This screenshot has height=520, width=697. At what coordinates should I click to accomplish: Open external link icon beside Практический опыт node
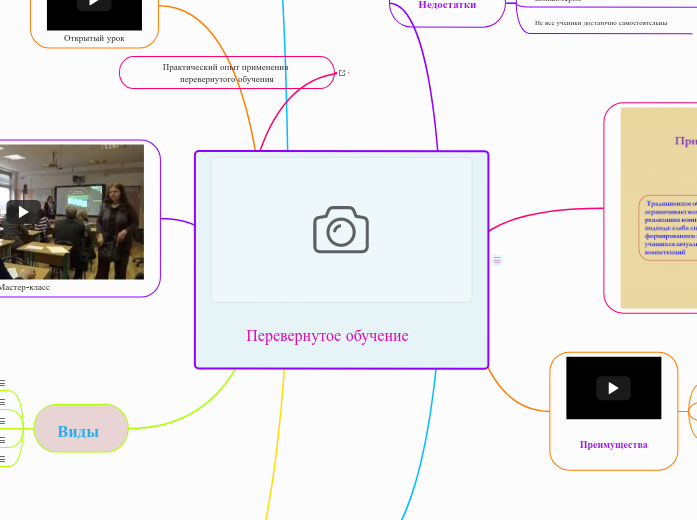tap(342, 73)
